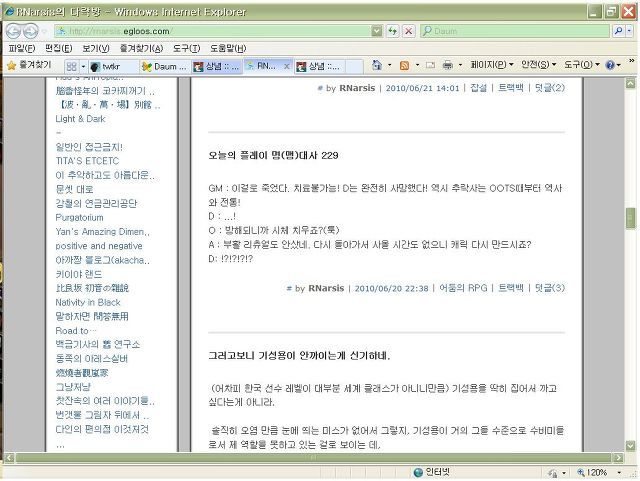Viewport: 640px width, 481px height.
Task: Open the recent pages dropdown arrow
Action: [x=44, y=31]
